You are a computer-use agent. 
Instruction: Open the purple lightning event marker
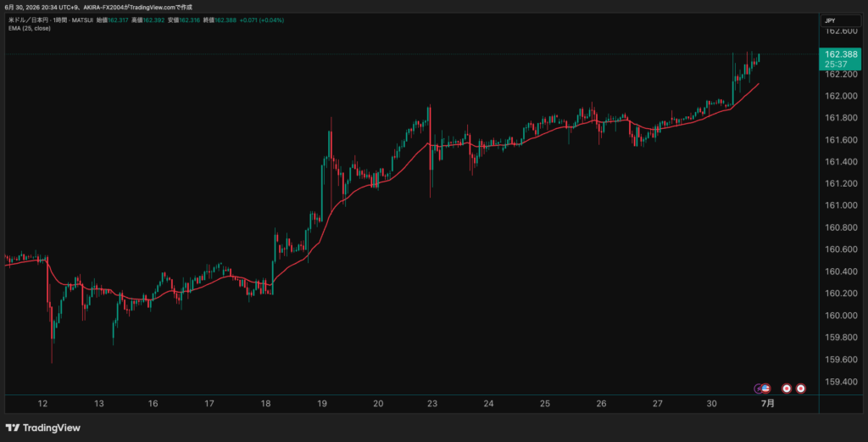click(x=759, y=389)
